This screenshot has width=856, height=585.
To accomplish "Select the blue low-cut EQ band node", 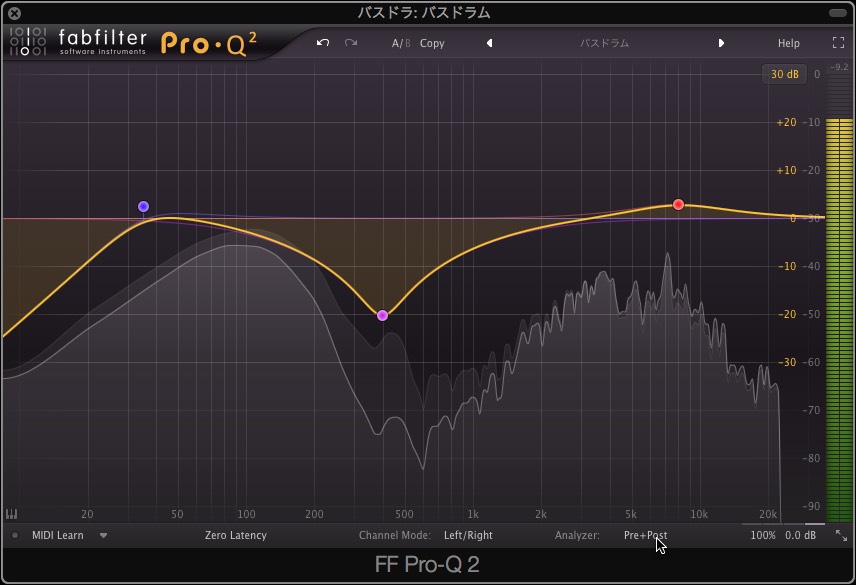I will [143, 206].
